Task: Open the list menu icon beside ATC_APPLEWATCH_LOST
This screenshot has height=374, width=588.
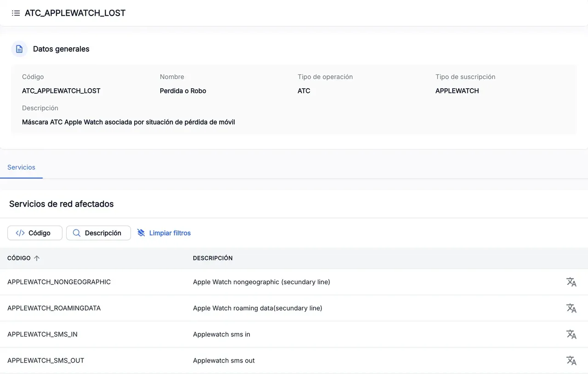Action: pyautogui.click(x=16, y=13)
